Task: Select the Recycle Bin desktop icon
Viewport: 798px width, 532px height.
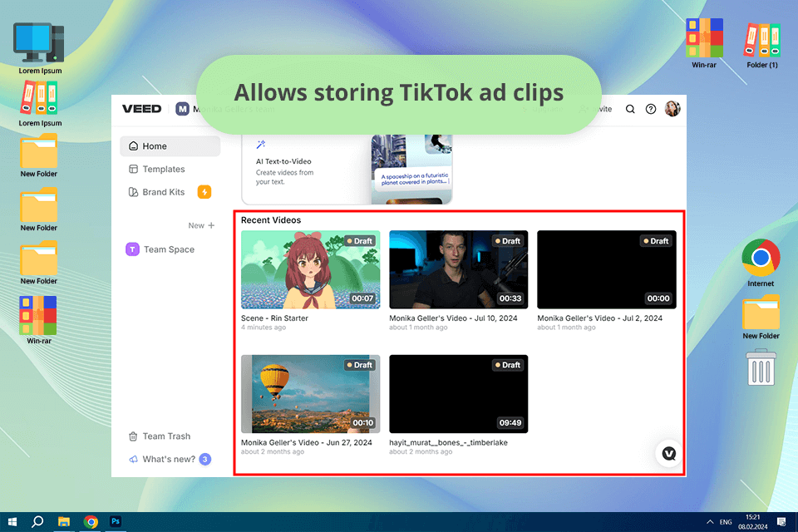Action: click(761, 367)
